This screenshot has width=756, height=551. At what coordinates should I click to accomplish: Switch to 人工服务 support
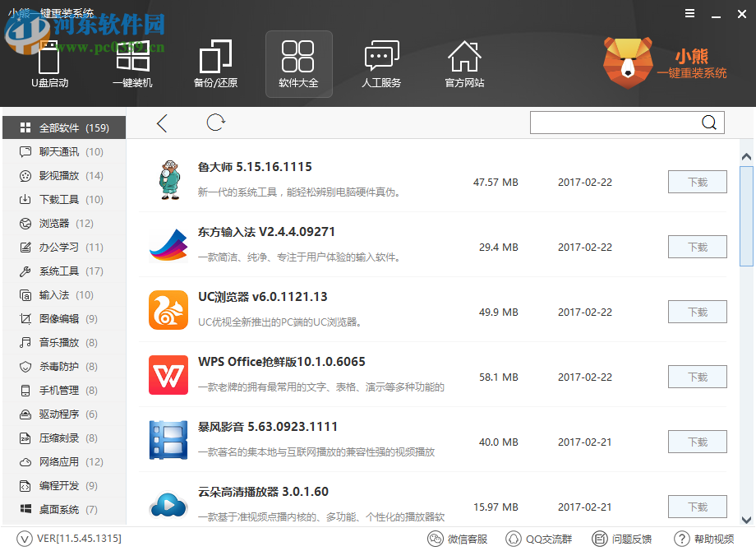pos(381,64)
